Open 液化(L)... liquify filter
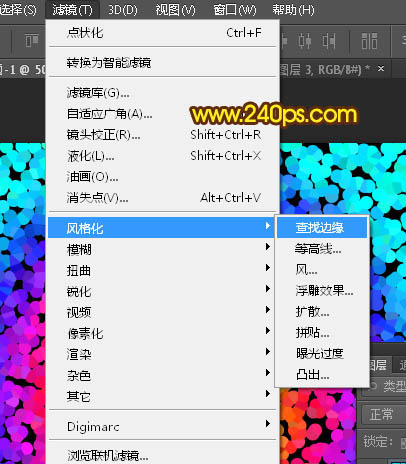The height and width of the screenshot is (464, 406). 163,156
